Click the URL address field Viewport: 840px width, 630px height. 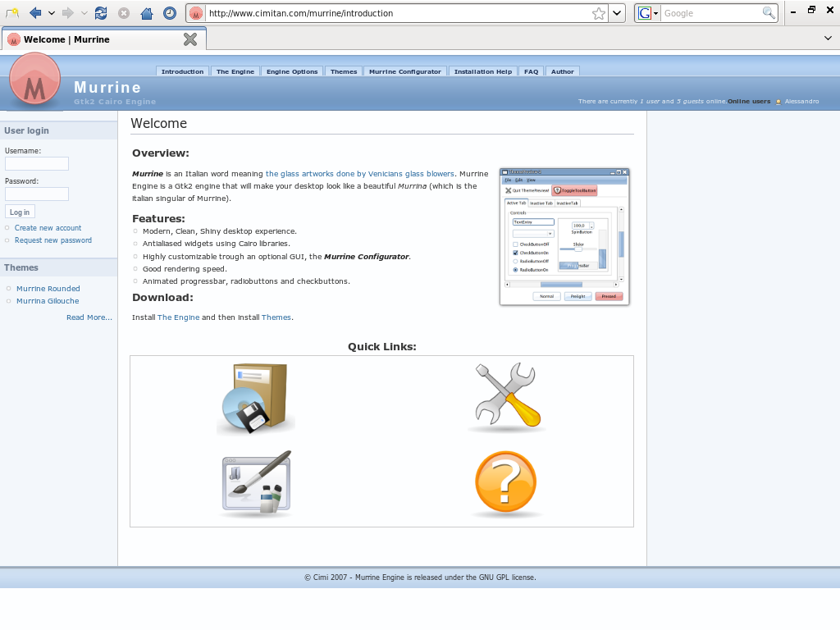point(398,13)
